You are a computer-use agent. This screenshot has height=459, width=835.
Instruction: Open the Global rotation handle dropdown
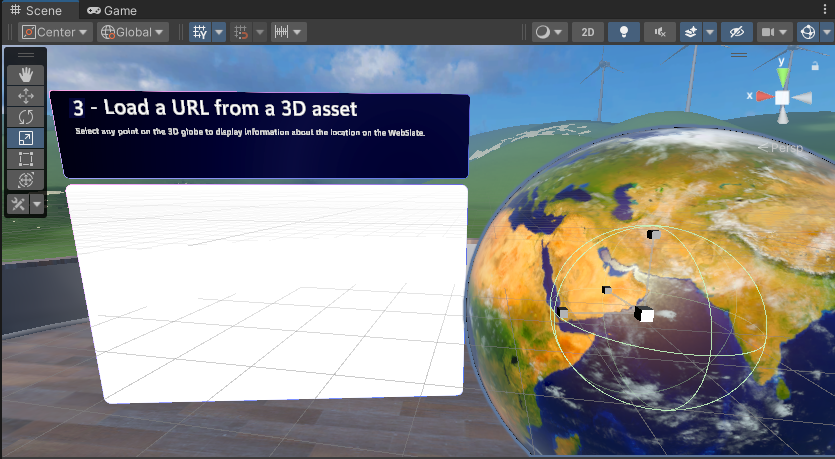pos(133,32)
